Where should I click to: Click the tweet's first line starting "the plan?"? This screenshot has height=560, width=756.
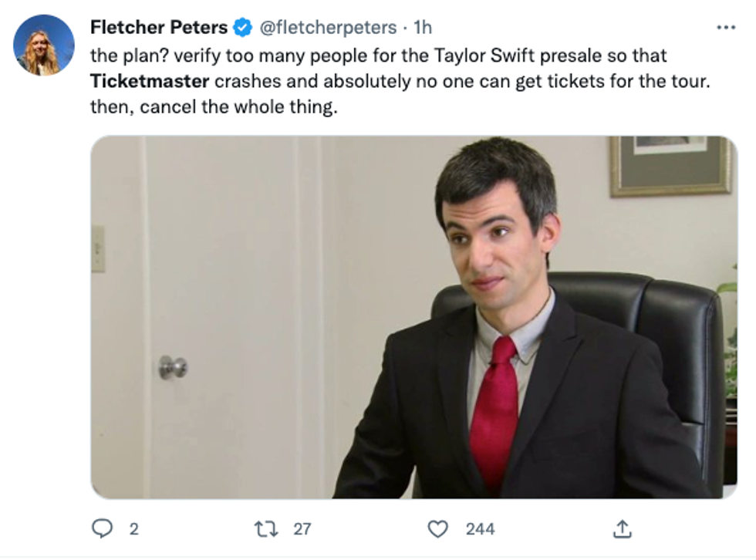pos(378,56)
